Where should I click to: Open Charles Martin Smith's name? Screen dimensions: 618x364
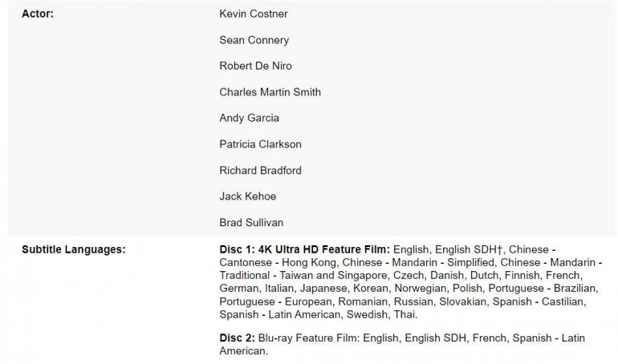click(x=270, y=92)
